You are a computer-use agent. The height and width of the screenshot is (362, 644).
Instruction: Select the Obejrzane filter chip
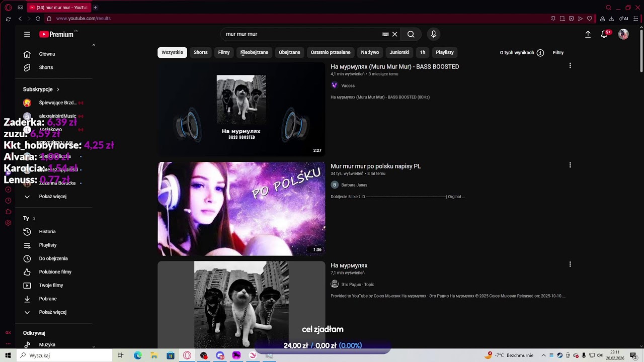point(289,52)
